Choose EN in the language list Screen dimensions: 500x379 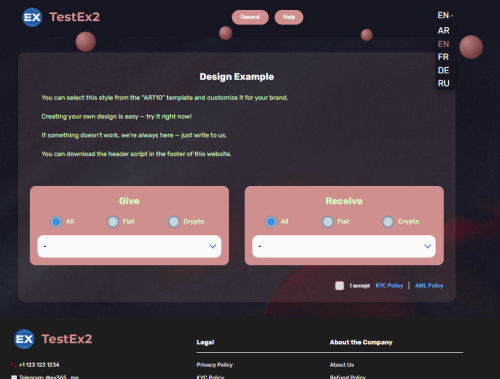click(x=444, y=44)
